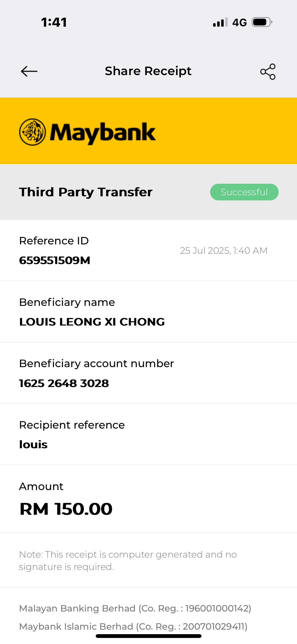
Task: Select beneficiary name LOUIS LEONG XI CHONG
Action: click(92, 322)
